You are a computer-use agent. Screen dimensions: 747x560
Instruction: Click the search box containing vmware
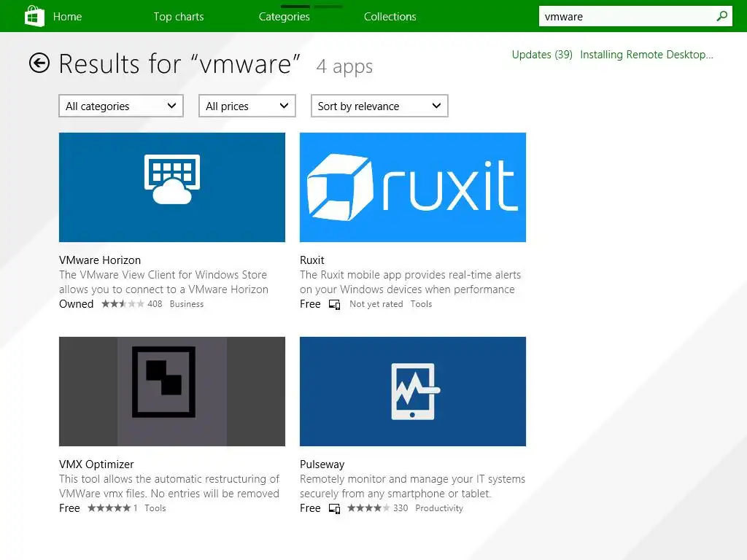click(x=635, y=16)
